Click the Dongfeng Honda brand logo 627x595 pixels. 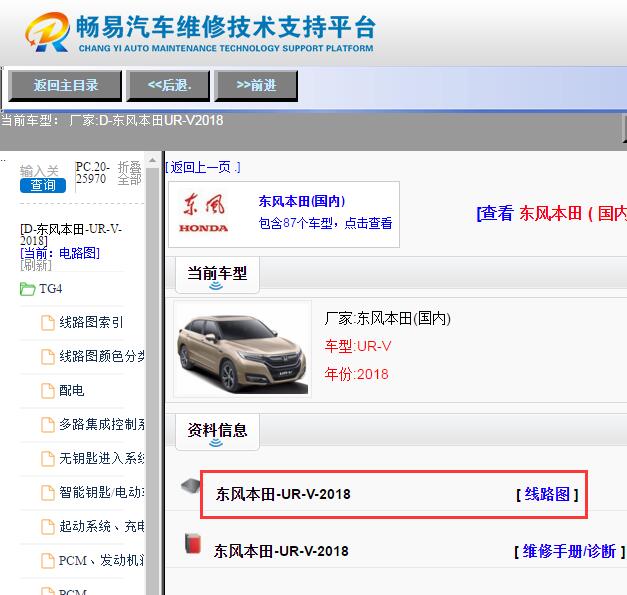(204, 214)
